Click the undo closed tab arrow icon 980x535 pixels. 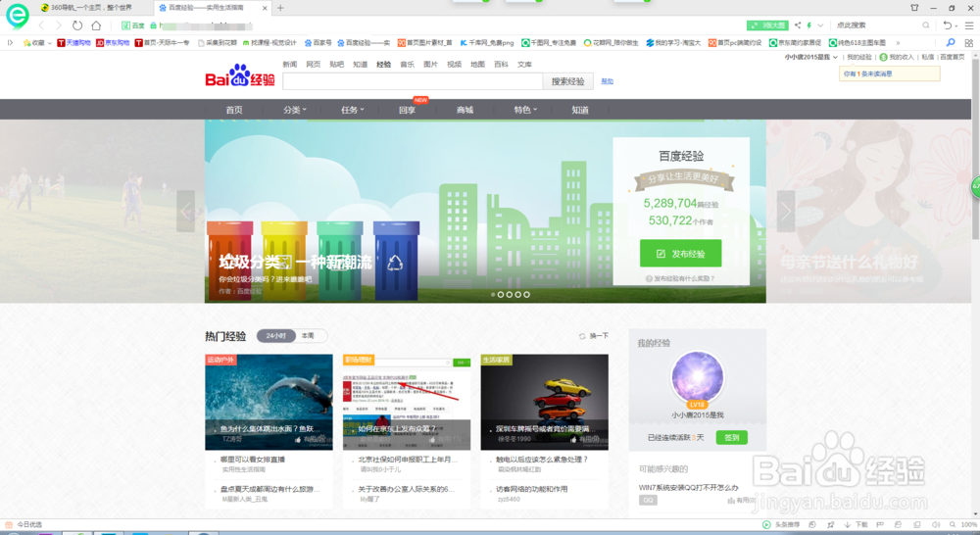948,25
